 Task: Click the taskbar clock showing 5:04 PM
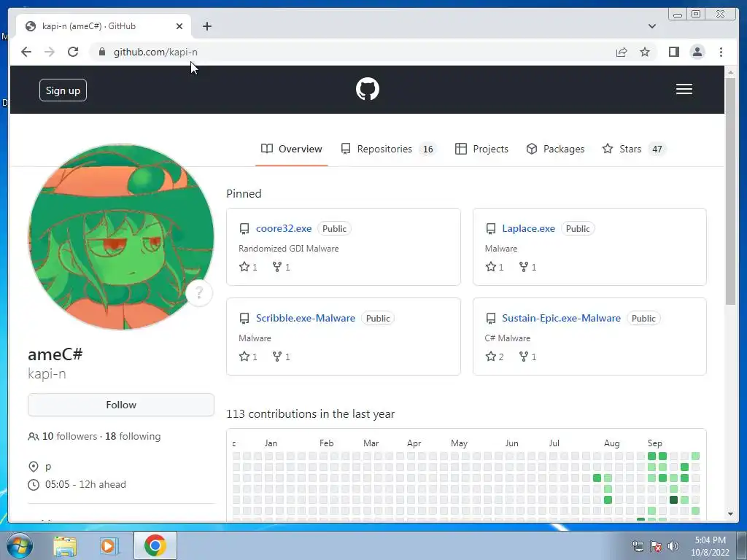pos(710,545)
